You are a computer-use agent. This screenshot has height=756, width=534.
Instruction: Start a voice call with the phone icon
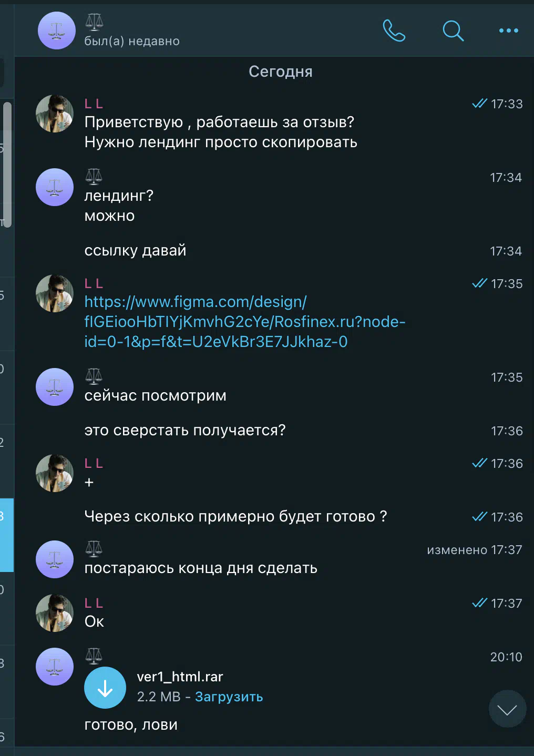pyautogui.click(x=394, y=30)
